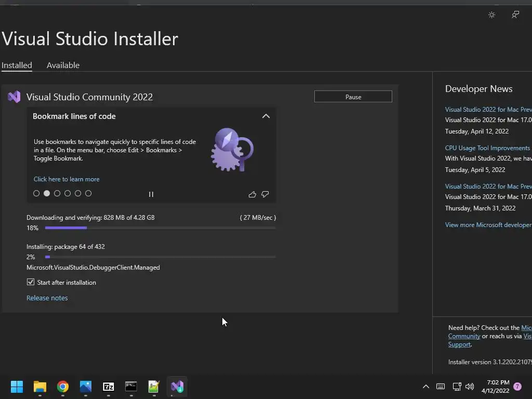Open the send feedback icon at top right

[515, 15]
